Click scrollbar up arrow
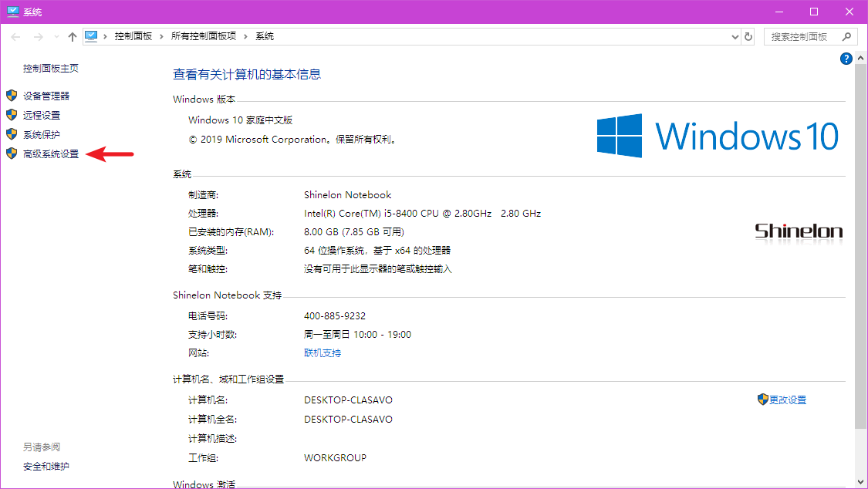The height and width of the screenshot is (489, 868). point(861,58)
